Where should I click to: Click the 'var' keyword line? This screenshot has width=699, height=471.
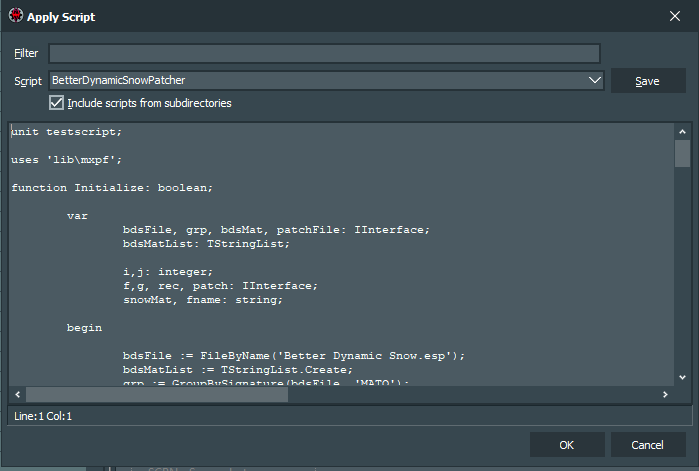coord(77,216)
